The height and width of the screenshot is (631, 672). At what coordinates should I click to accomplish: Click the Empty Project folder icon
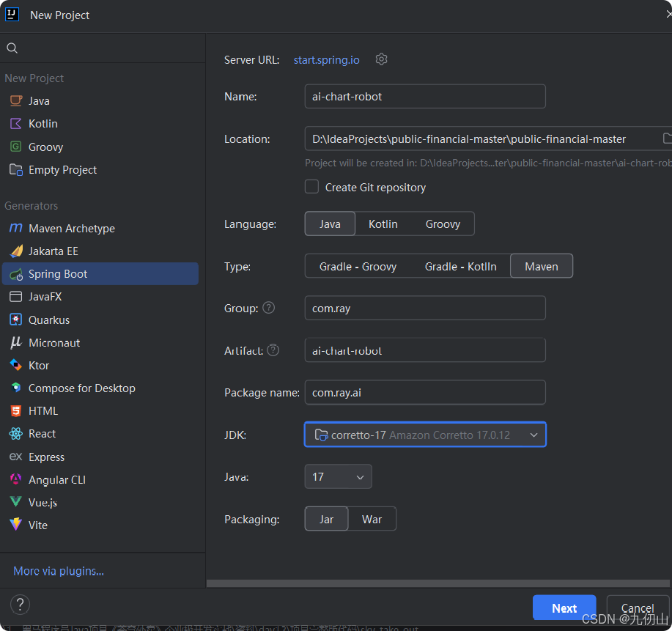point(16,170)
